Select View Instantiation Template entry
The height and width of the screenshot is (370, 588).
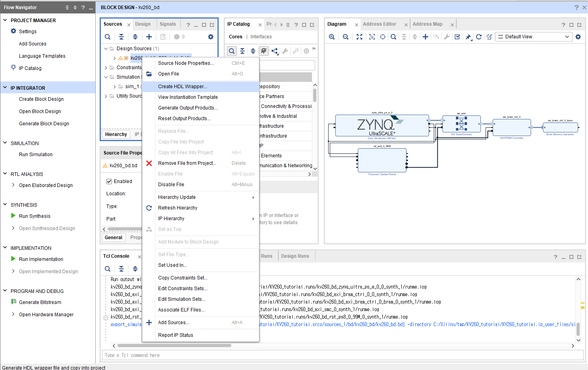click(200, 97)
